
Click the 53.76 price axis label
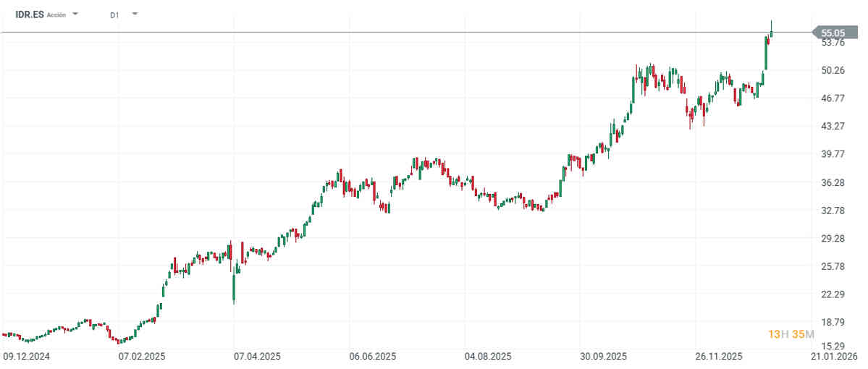tap(834, 43)
